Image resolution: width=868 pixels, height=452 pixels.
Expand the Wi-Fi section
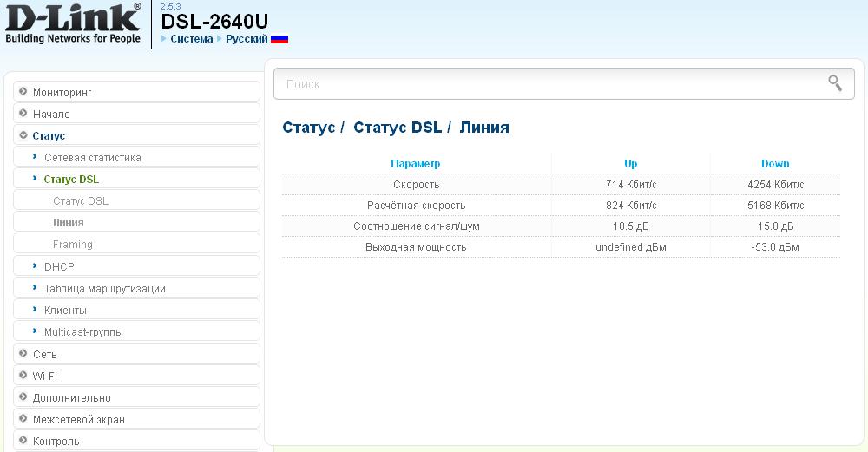[136, 376]
